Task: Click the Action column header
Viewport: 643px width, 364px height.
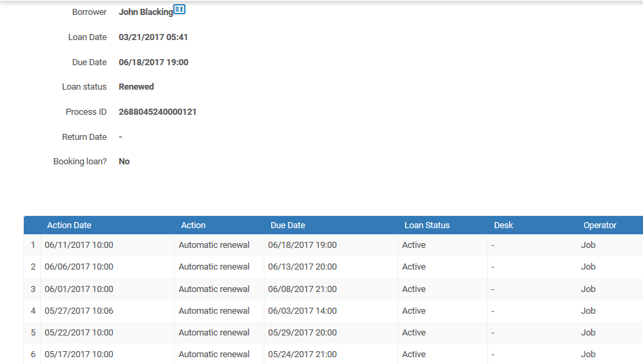Action: pyautogui.click(x=193, y=225)
